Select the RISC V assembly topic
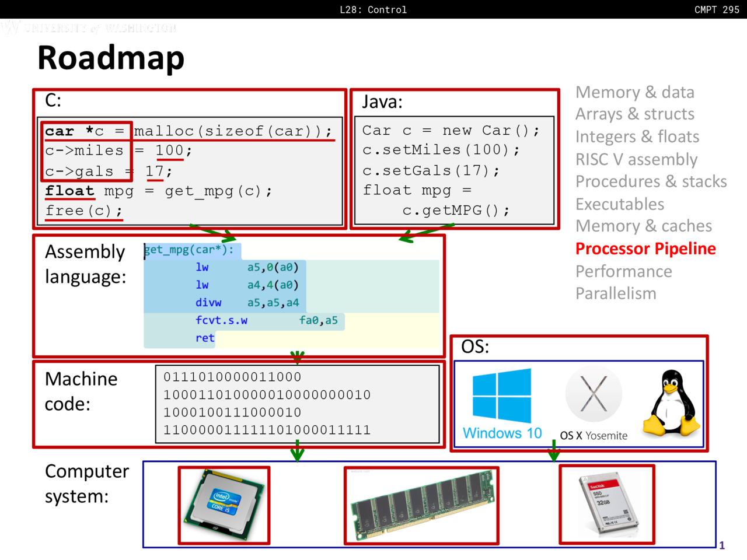The image size is (747, 560). (x=636, y=159)
